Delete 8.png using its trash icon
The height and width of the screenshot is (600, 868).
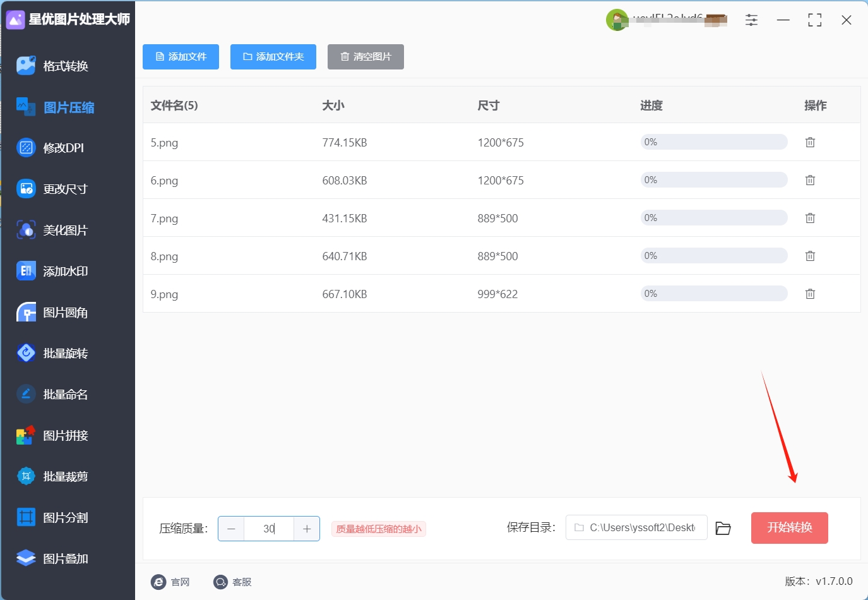(810, 256)
